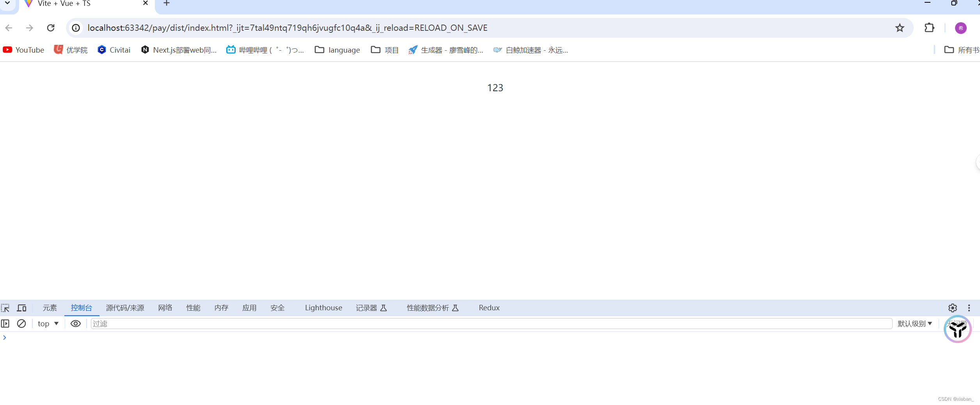Open the Civitai bookmark
This screenshot has height=405, width=980.
point(113,50)
